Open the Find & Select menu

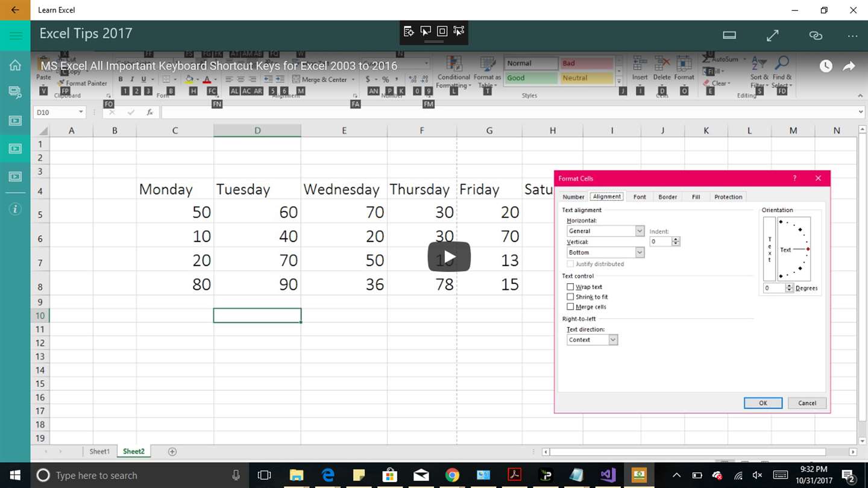(x=782, y=72)
